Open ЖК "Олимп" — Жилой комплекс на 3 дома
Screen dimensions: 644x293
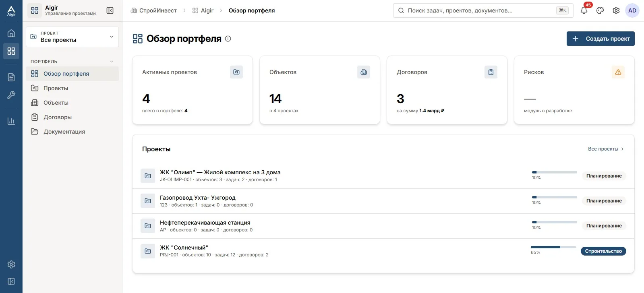220,172
